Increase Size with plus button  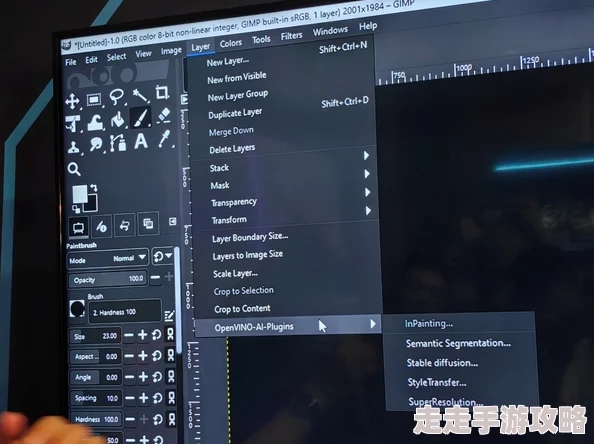pyautogui.click(x=142, y=335)
